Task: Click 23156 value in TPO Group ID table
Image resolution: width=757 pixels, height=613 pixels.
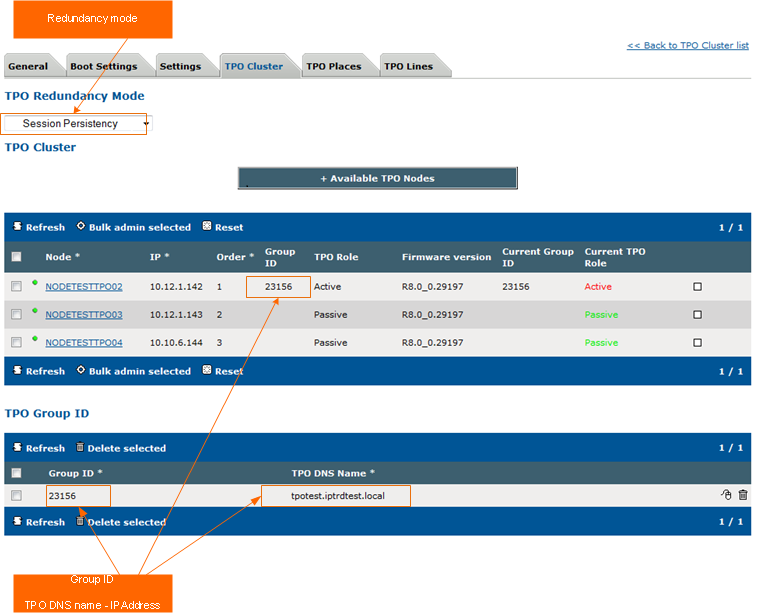Action: tap(62, 496)
